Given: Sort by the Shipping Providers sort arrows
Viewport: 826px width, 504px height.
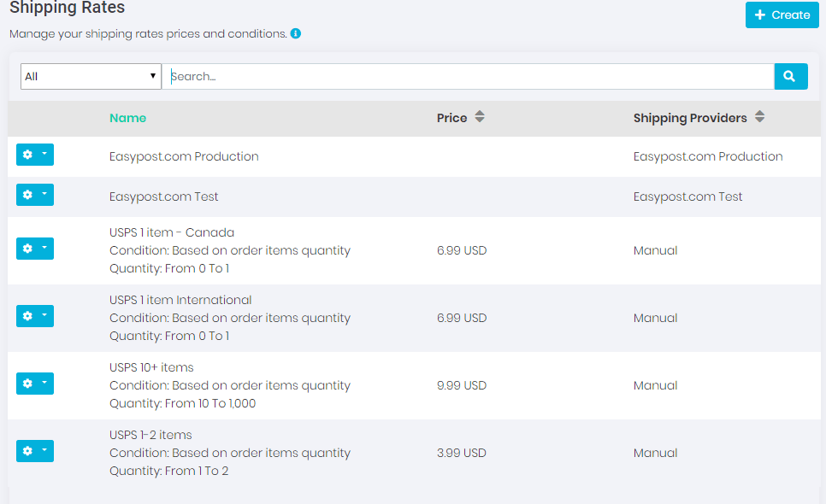Looking at the screenshot, I should coord(760,117).
